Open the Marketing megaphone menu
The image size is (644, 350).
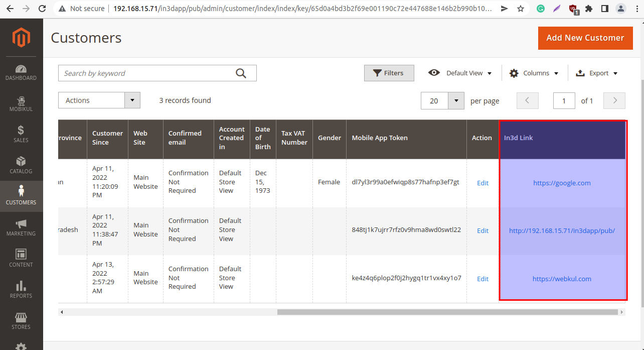click(x=21, y=227)
